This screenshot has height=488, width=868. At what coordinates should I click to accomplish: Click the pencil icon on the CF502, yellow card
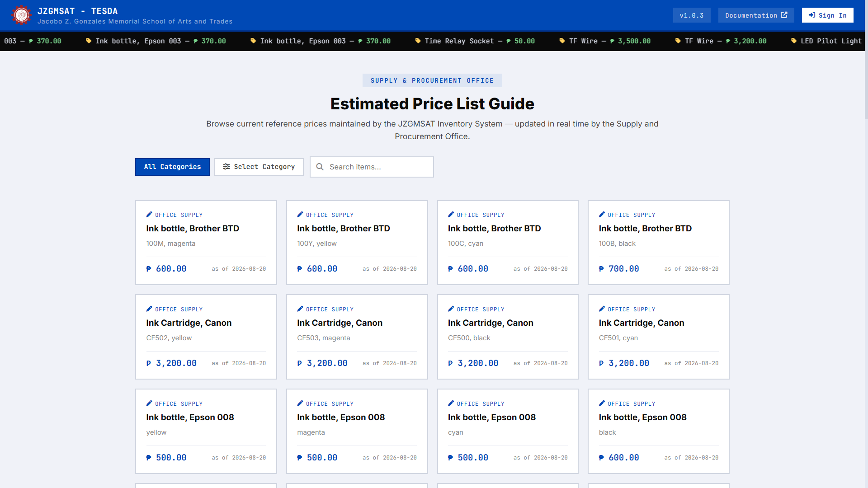pos(149,309)
